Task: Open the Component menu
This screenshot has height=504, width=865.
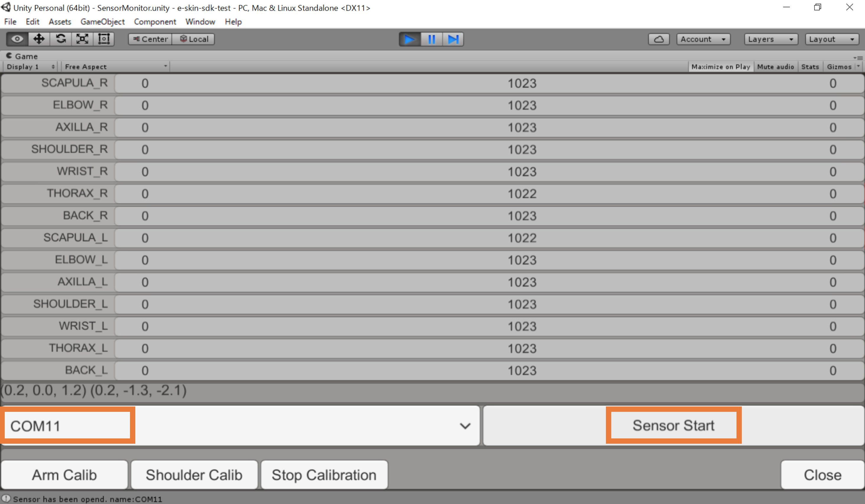Action: [155, 22]
